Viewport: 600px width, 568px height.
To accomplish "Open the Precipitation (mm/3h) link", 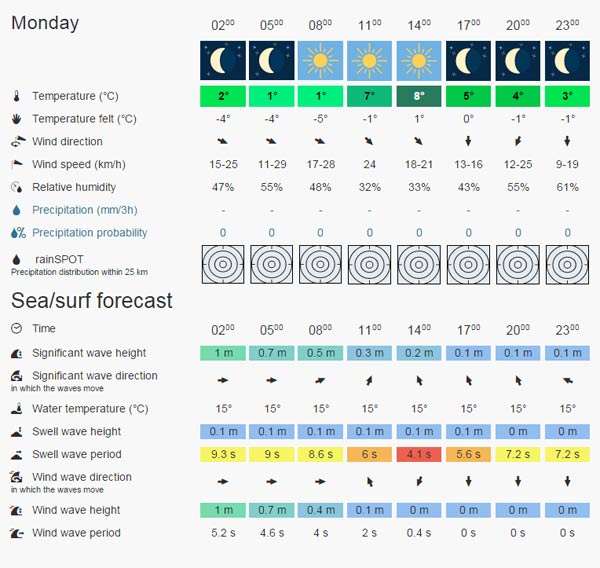I will click(x=85, y=210).
